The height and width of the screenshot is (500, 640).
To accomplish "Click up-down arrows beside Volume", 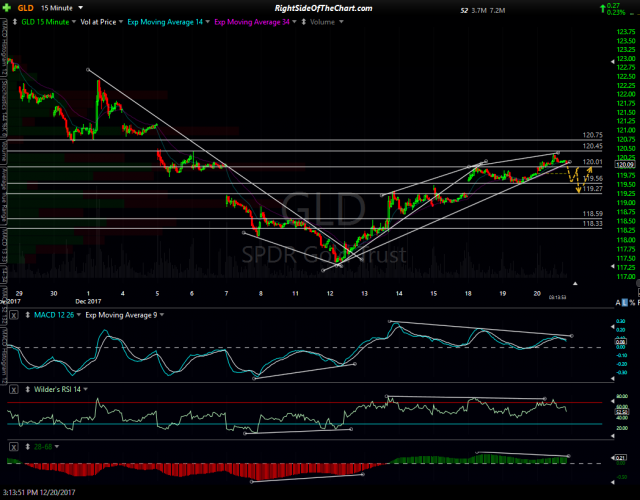I will pos(304,22).
